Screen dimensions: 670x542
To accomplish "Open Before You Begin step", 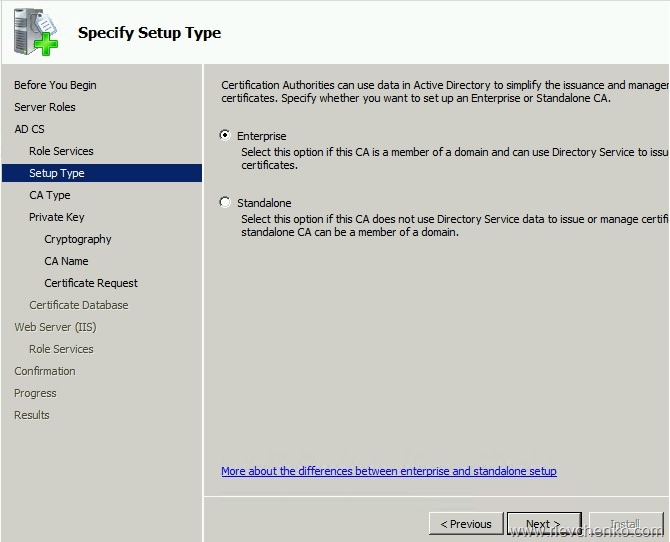I will [55, 85].
